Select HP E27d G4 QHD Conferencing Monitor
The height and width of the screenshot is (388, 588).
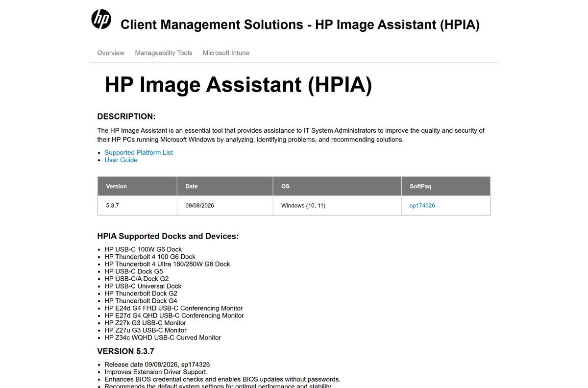pyautogui.click(x=174, y=315)
